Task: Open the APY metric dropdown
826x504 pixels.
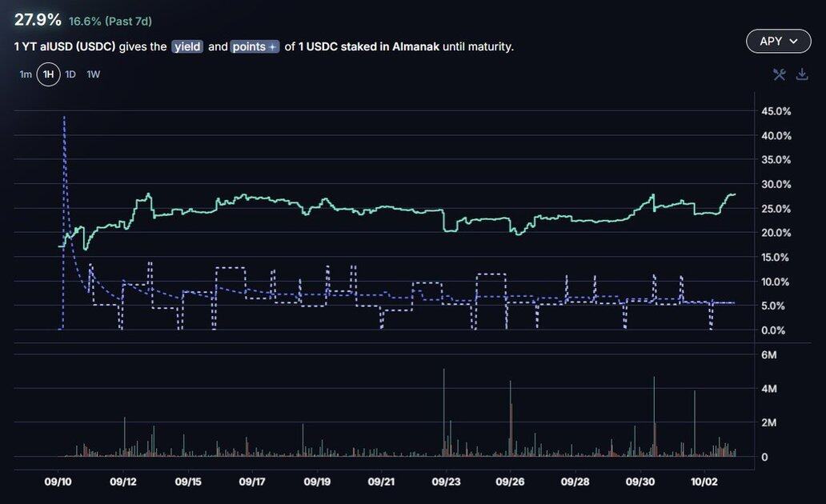Action: pos(778,42)
